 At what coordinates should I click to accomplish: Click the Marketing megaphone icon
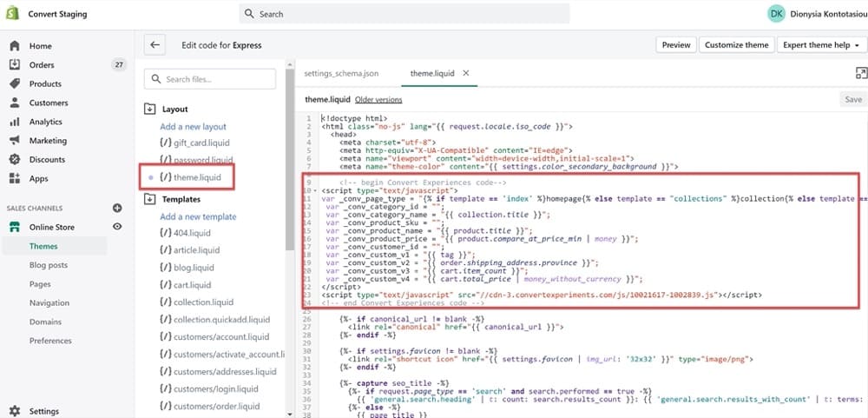tap(15, 140)
